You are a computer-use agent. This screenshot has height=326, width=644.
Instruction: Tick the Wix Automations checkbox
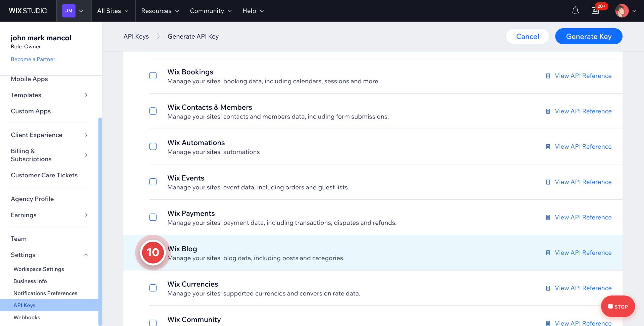tap(153, 147)
